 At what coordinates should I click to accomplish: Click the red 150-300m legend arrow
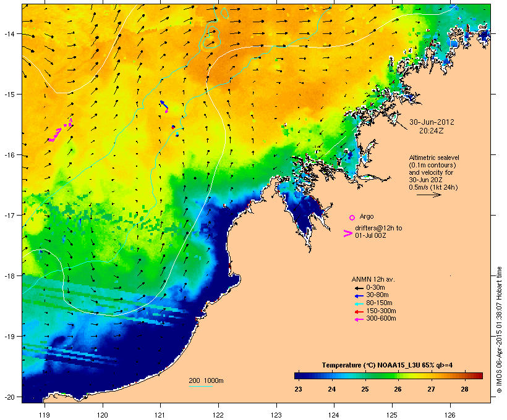pos(359,311)
